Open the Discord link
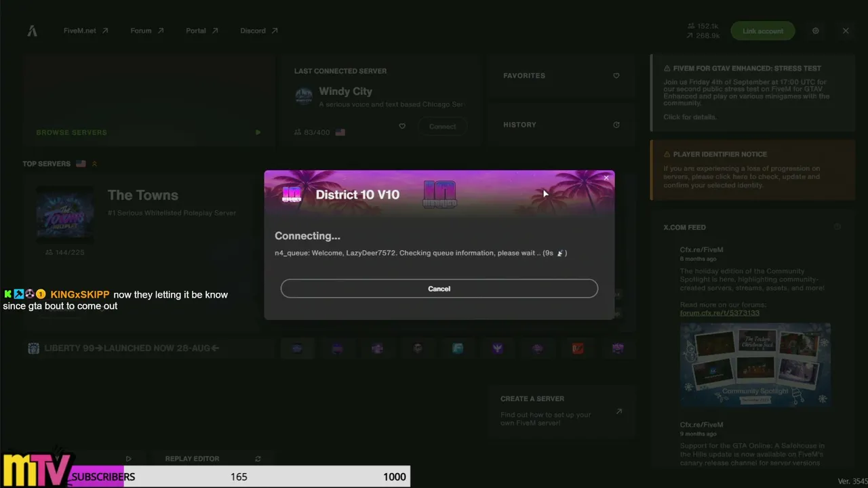Viewport: 868px width, 488px height. click(x=259, y=30)
